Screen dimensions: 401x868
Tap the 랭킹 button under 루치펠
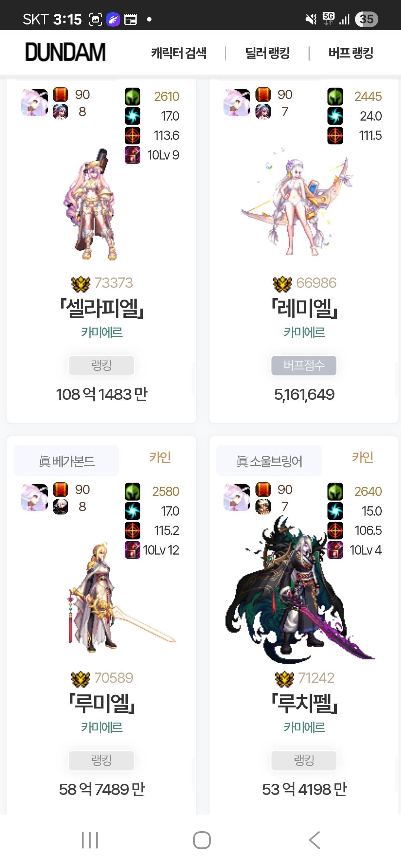pyautogui.click(x=304, y=760)
